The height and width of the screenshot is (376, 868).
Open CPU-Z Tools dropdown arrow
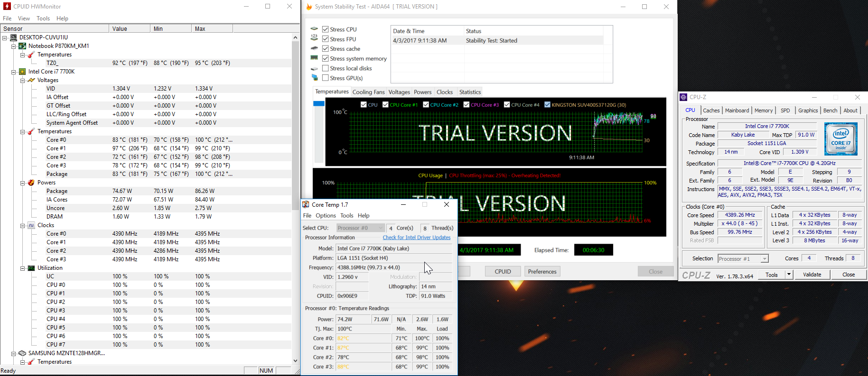tap(789, 275)
